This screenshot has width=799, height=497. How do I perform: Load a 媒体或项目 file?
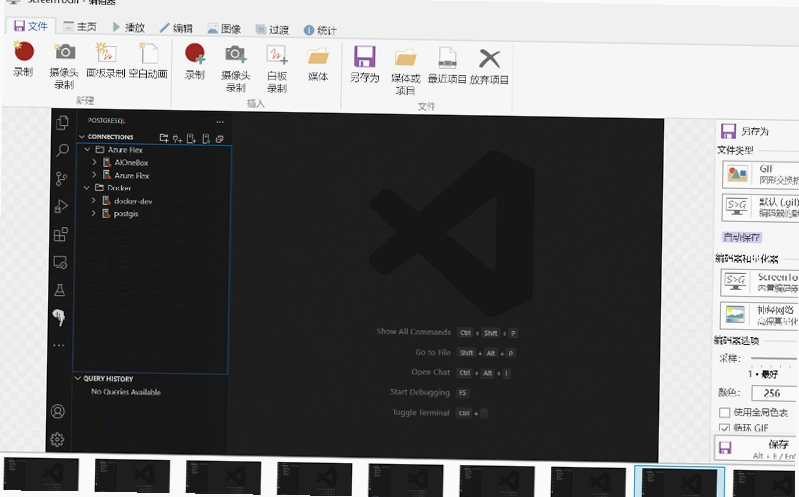406,72
